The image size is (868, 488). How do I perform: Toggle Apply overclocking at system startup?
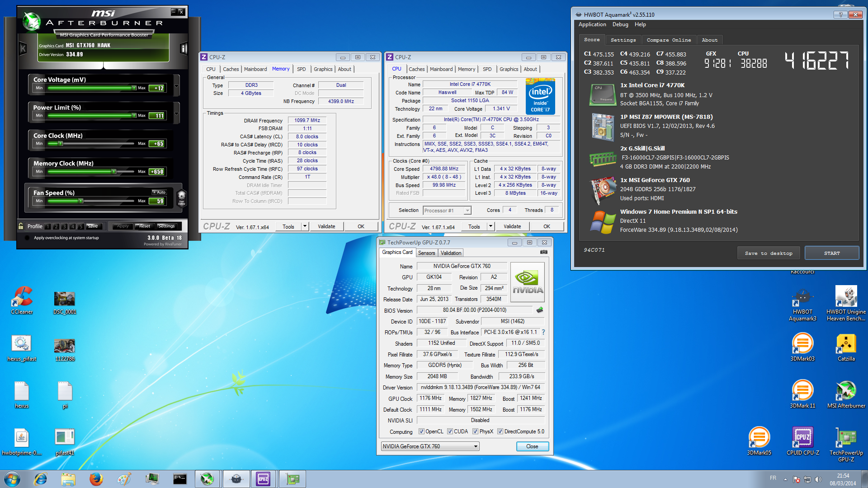(x=27, y=238)
